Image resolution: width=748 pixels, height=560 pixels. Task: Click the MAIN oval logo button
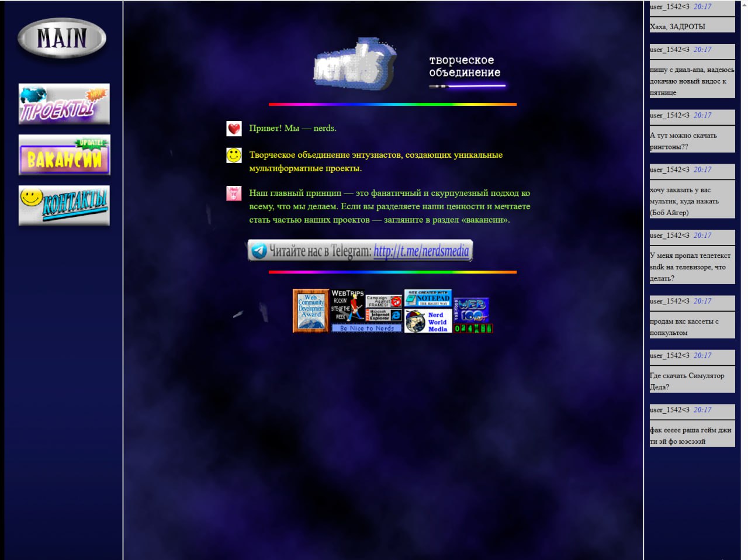tap(62, 39)
